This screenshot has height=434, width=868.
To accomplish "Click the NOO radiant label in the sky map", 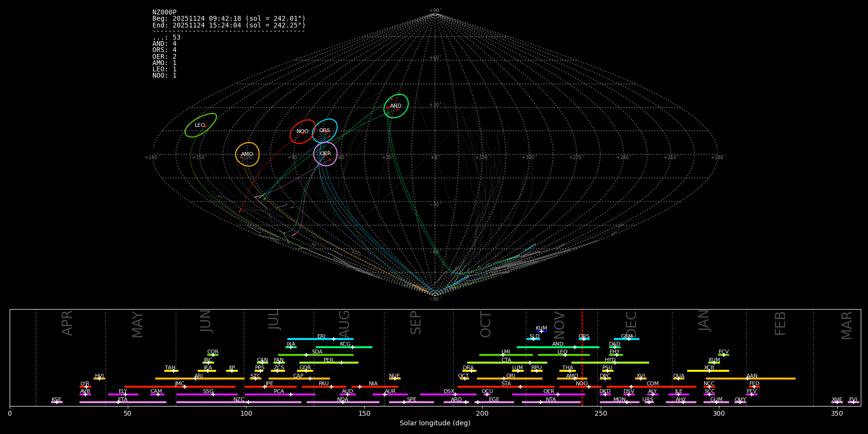I will pyautogui.click(x=302, y=132).
